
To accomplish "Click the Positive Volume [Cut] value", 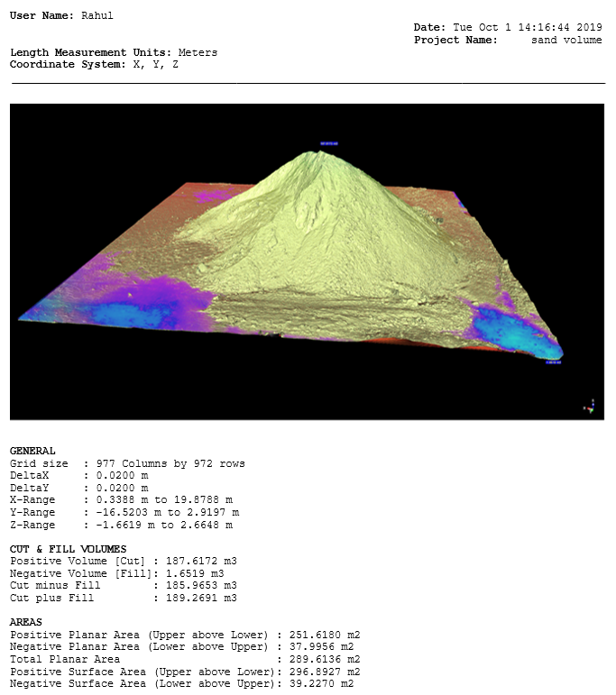I will pos(198,561).
